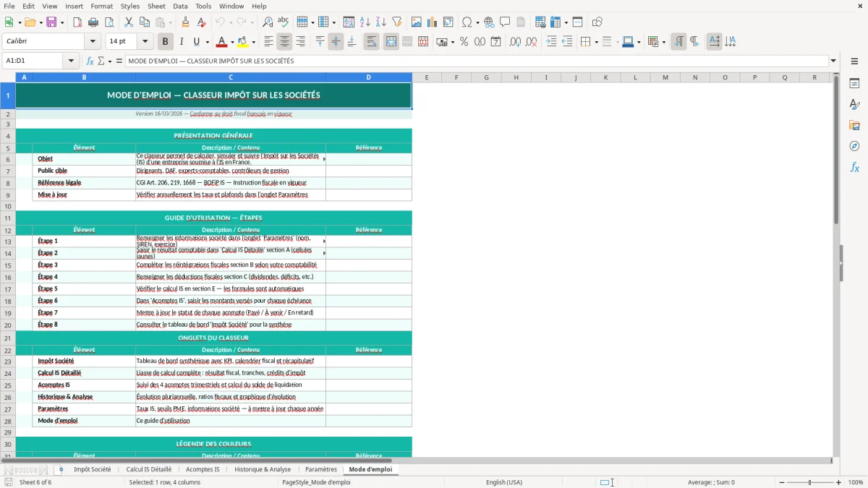Viewport: 868px width, 488px height.
Task: Toggle Center Vertically alignment
Action: (336, 42)
